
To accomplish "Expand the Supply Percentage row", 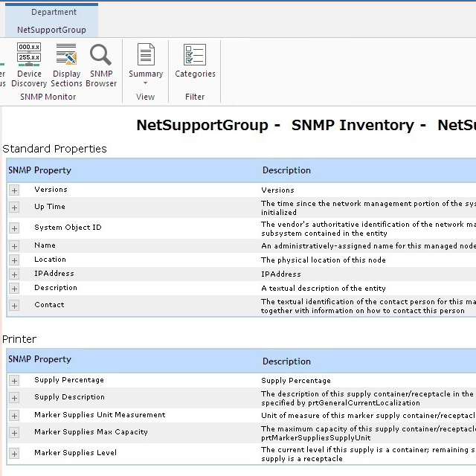I will (14, 381).
